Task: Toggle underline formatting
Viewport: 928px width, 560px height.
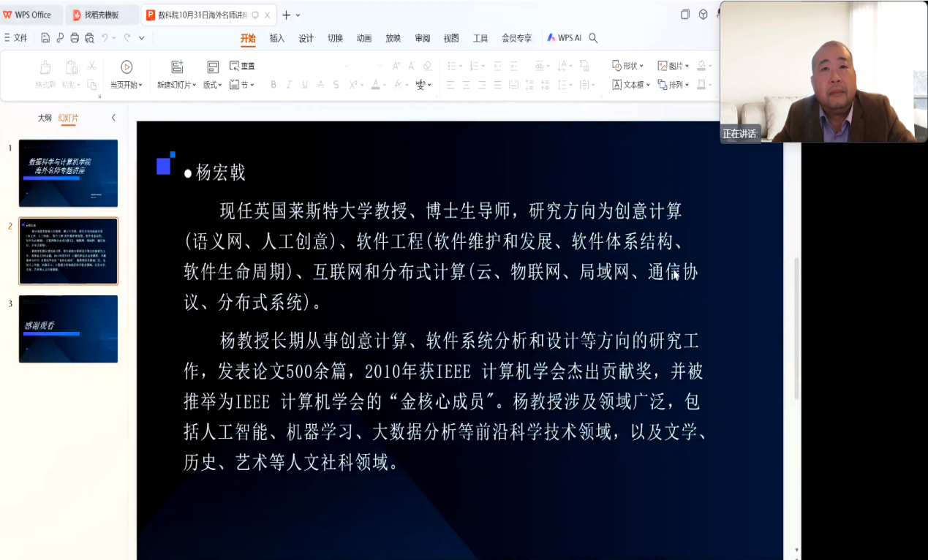Action: (304, 83)
